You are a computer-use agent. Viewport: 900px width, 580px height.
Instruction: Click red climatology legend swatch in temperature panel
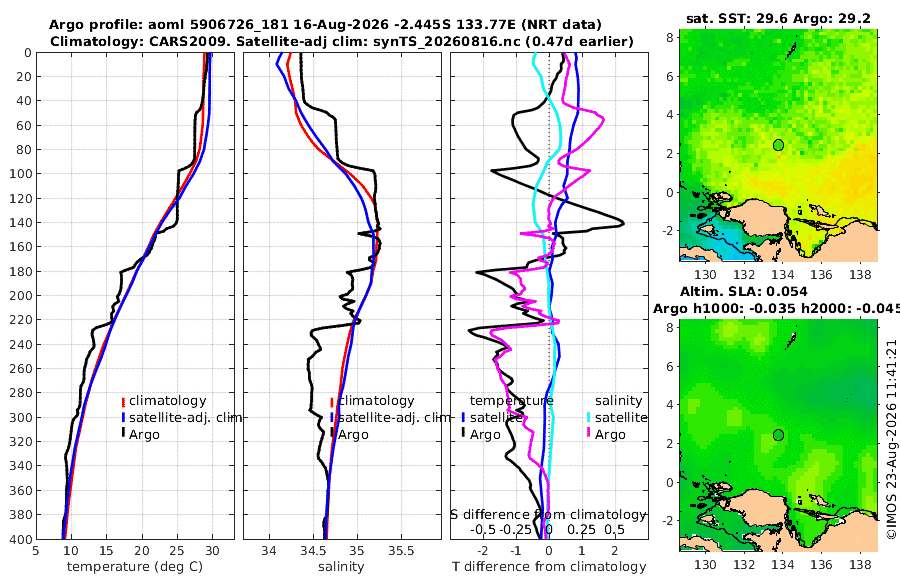(123, 401)
